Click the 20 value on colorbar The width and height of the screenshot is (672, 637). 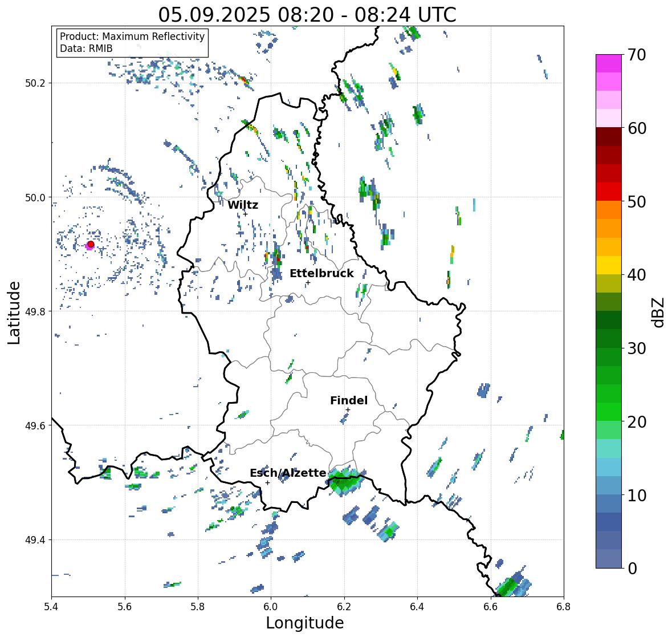click(x=636, y=422)
